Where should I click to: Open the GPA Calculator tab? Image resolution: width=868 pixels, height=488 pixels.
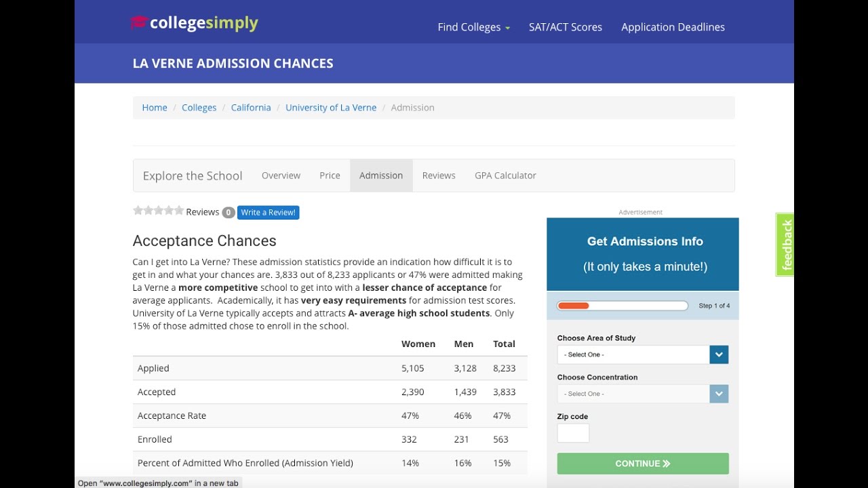505,176
